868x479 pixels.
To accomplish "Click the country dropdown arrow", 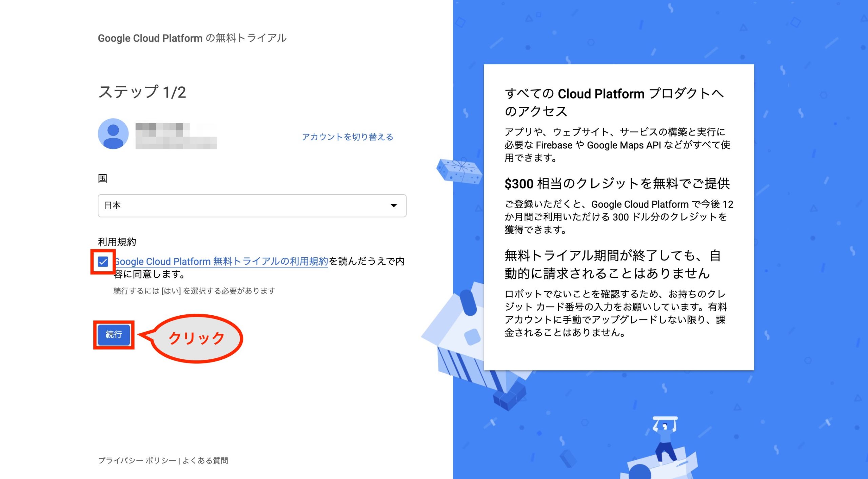I will [x=394, y=206].
